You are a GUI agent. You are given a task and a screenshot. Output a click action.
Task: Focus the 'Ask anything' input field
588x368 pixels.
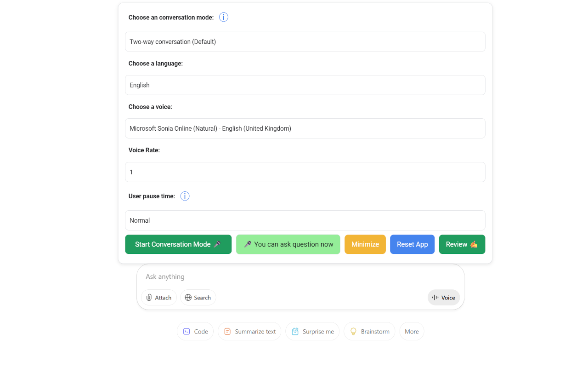(300, 276)
